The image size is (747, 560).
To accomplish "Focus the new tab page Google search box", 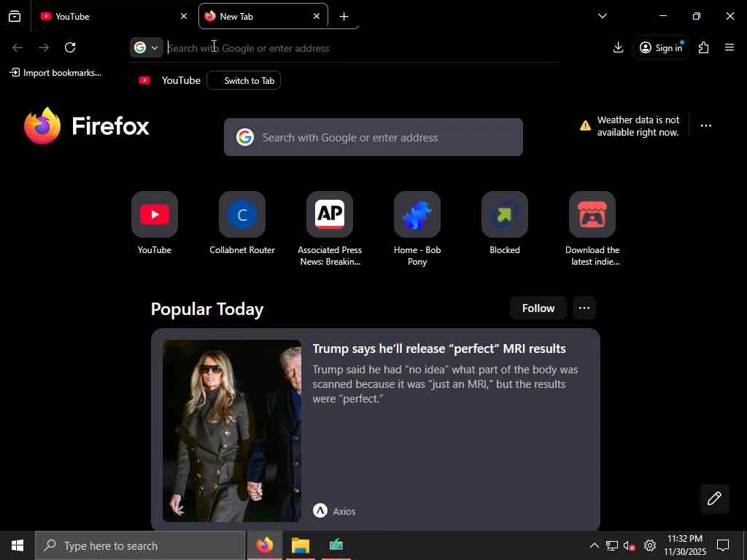I will point(373,138).
